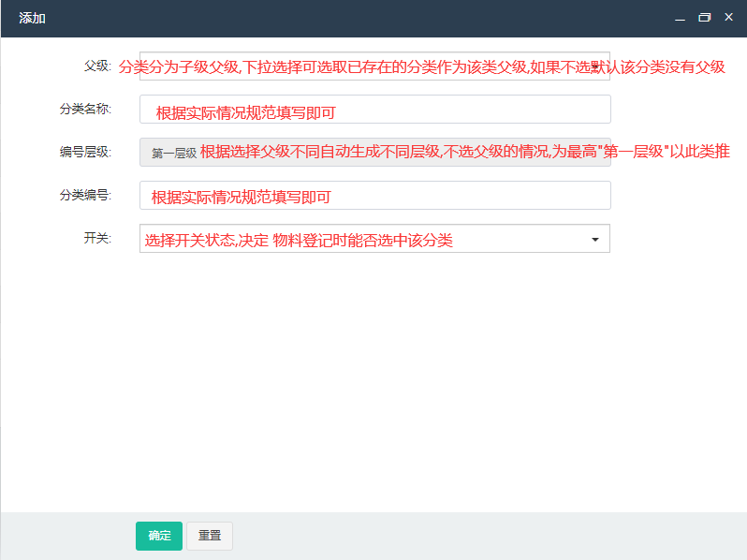
Task: Select the 分类编号 label text
Action: [85, 195]
